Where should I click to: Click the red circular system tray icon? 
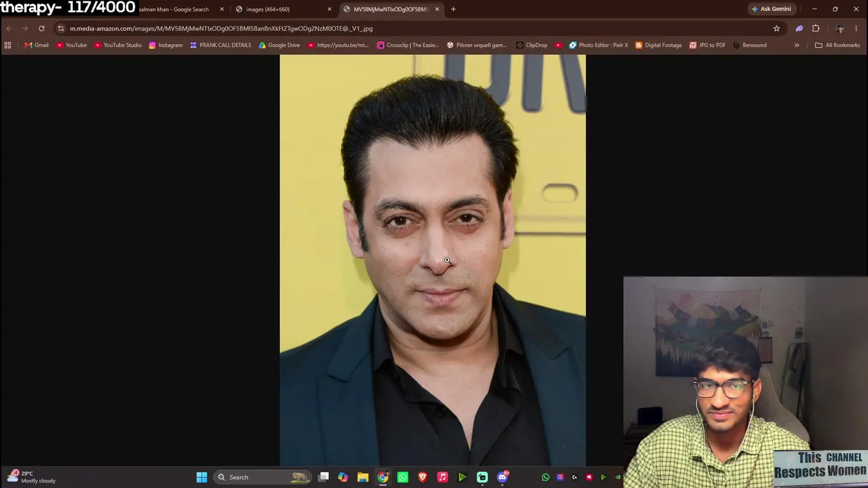589,477
